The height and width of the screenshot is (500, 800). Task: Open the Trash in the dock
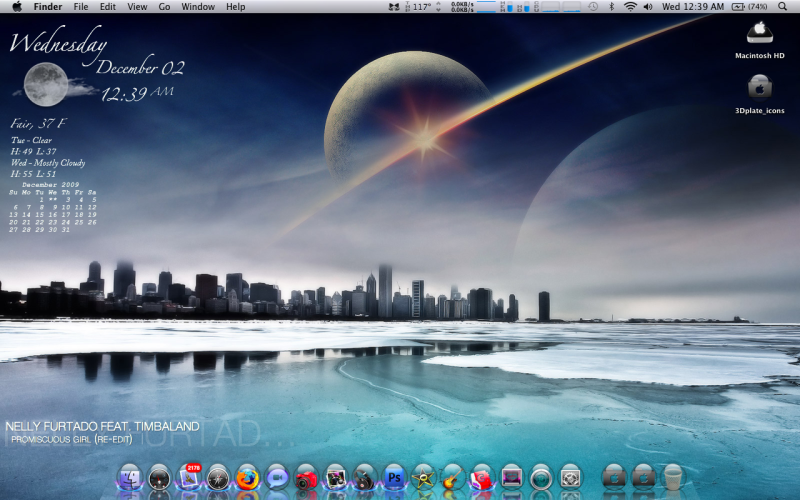click(673, 479)
